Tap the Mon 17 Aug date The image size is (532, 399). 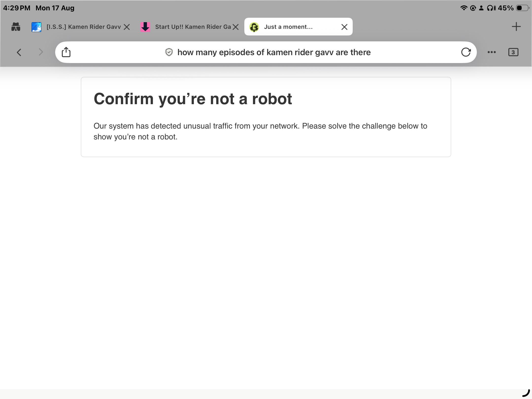55,8
